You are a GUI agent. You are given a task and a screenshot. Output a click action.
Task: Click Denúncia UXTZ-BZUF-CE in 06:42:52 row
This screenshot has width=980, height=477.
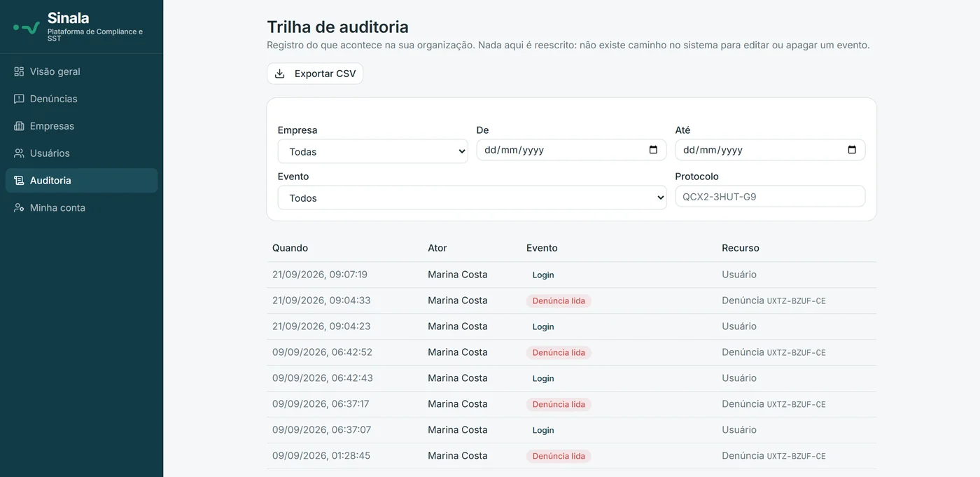point(773,352)
